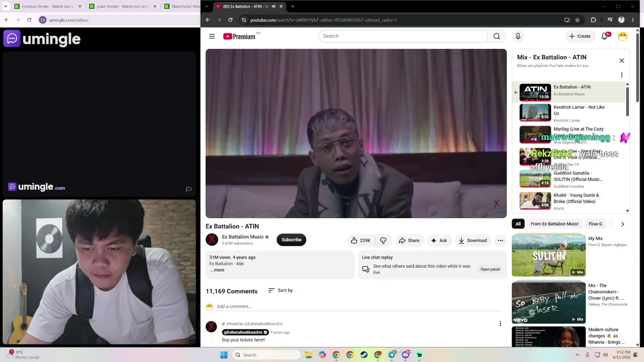Open tab search dropdown in YouTube window
This screenshot has width=644, height=362.
[206, 7]
